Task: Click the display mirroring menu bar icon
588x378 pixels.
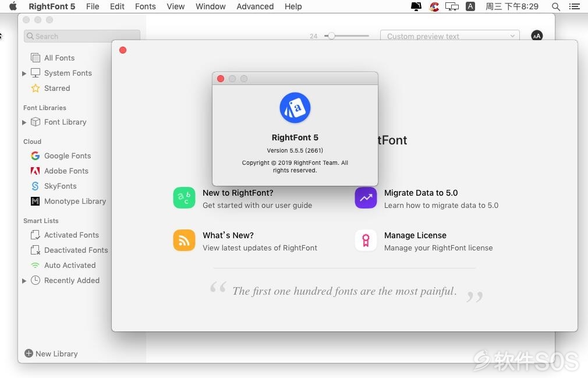Action: (452, 6)
